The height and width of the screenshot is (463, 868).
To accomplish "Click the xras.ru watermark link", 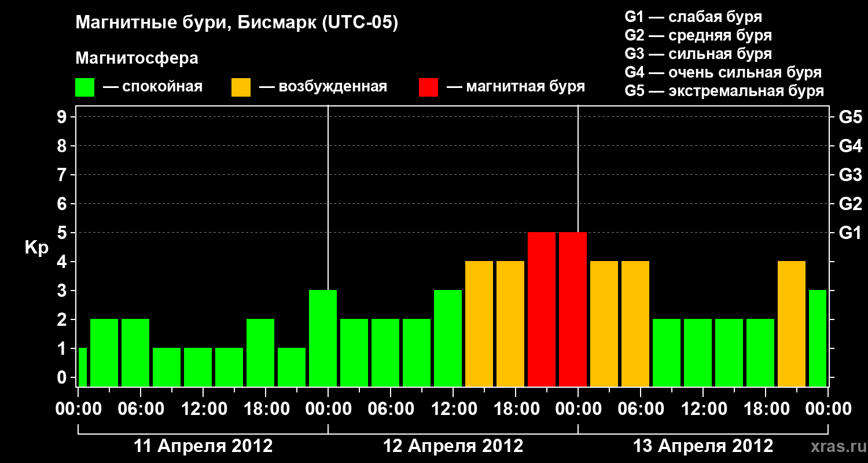I will pos(836,446).
